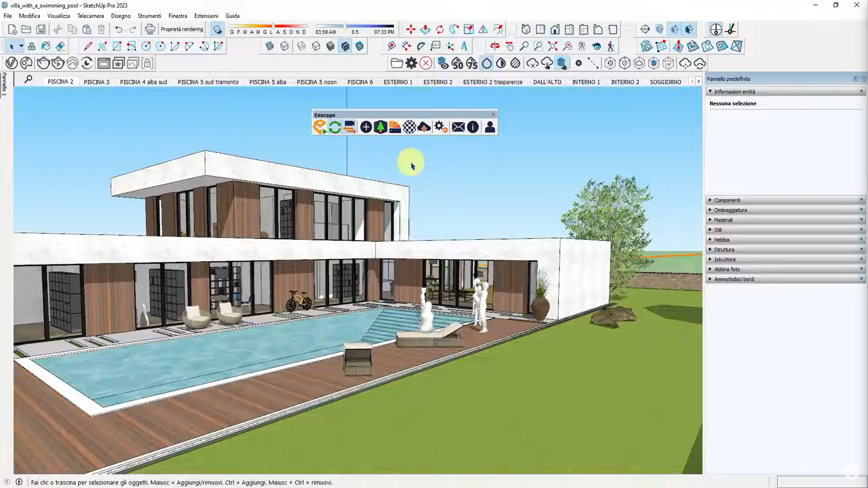Click Zoom Extents icon

tap(553, 46)
